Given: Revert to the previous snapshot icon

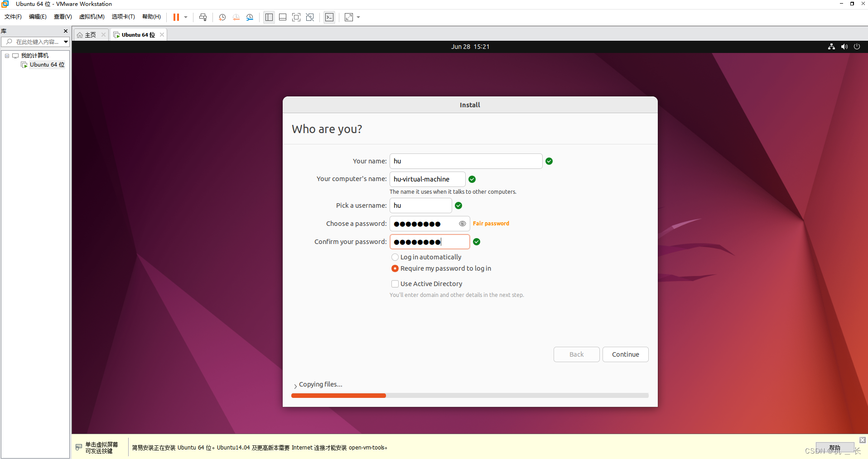Looking at the screenshot, I should point(236,17).
